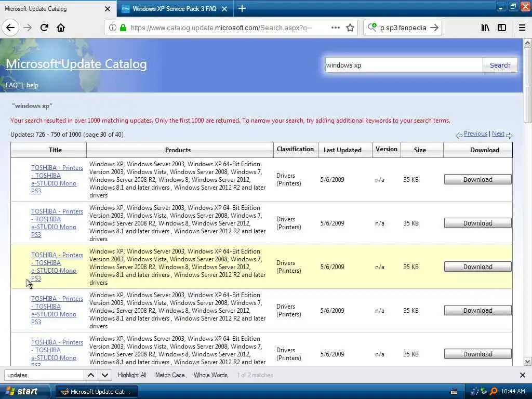Open the Library icon in the toolbar

(x=485, y=28)
